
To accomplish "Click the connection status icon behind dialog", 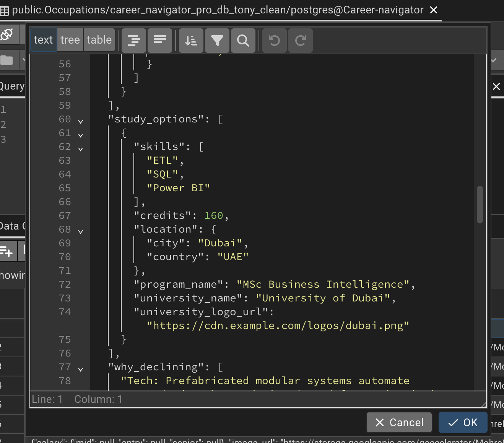I will (7, 34).
